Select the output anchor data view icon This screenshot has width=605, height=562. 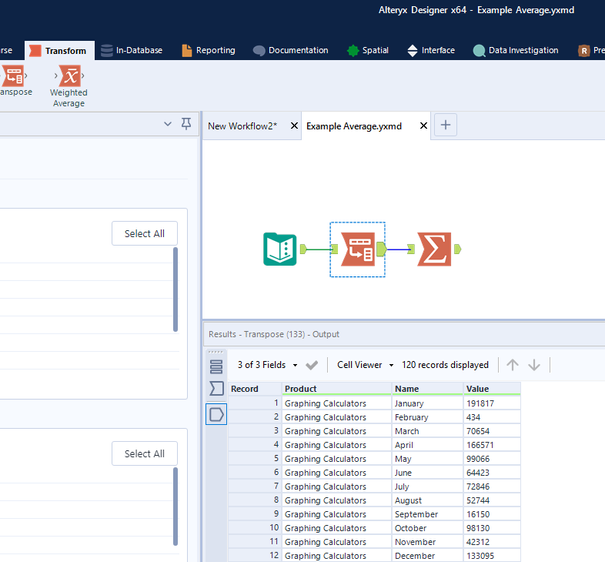click(x=216, y=414)
